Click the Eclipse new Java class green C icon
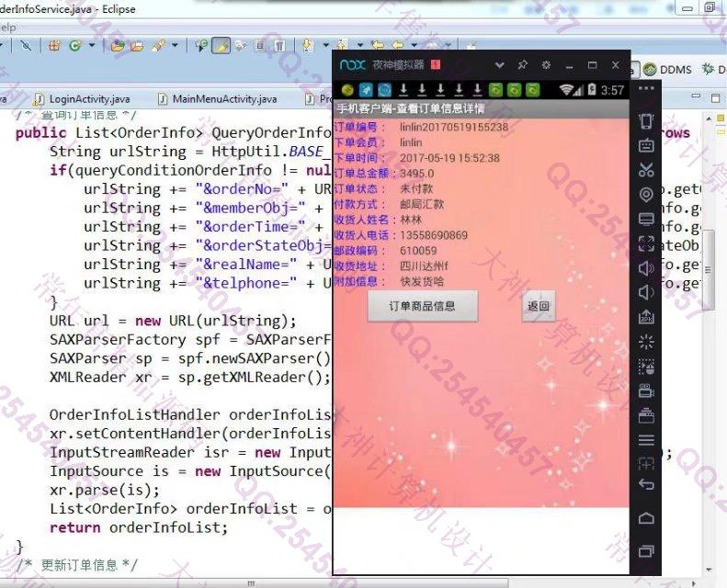The image size is (727, 588). point(75,45)
